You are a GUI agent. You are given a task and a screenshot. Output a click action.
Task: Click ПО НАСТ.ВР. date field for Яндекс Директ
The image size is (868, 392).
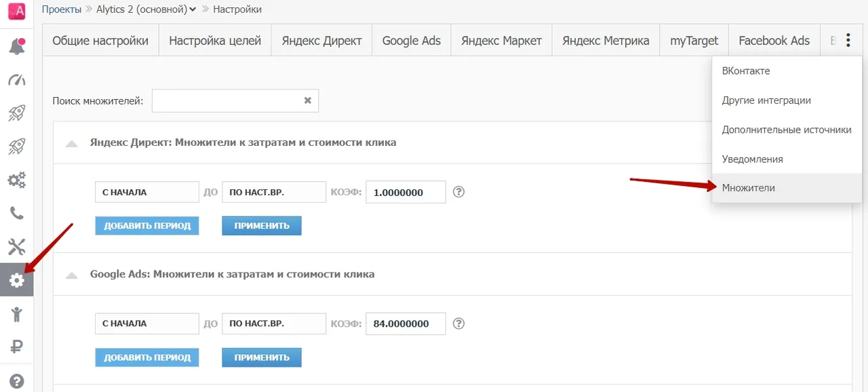pyautogui.click(x=274, y=192)
